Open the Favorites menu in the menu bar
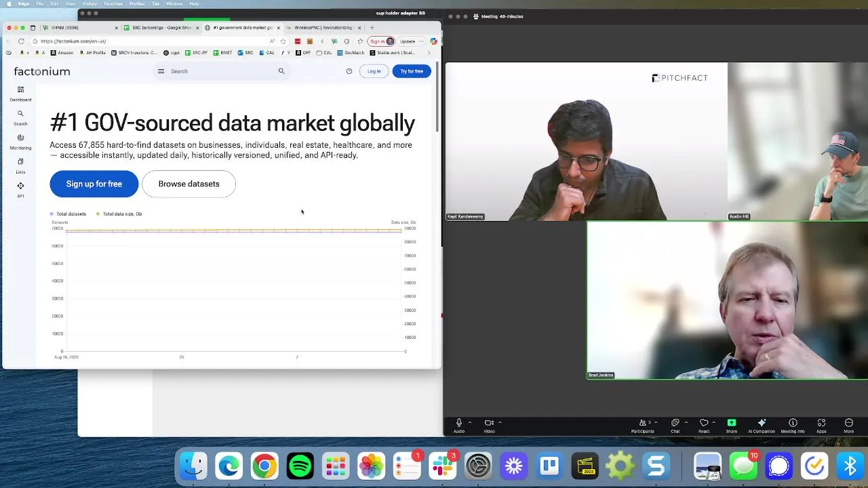The image size is (868, 488). (113, 4)
